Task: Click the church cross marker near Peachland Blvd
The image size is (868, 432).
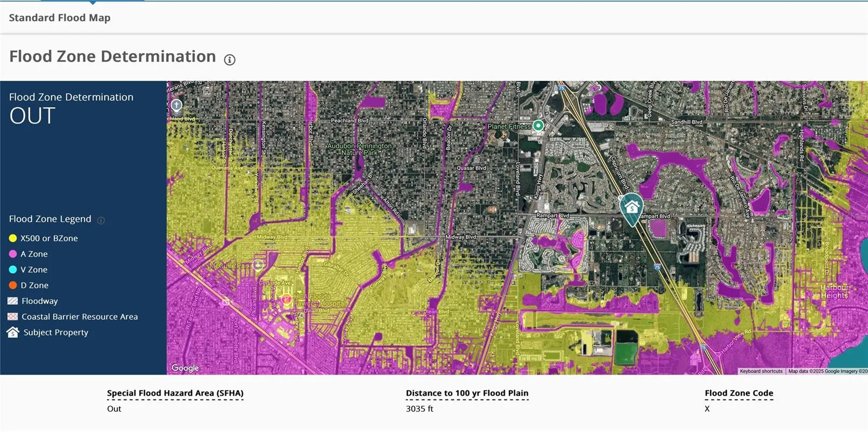Action: [x=176, y=105]
